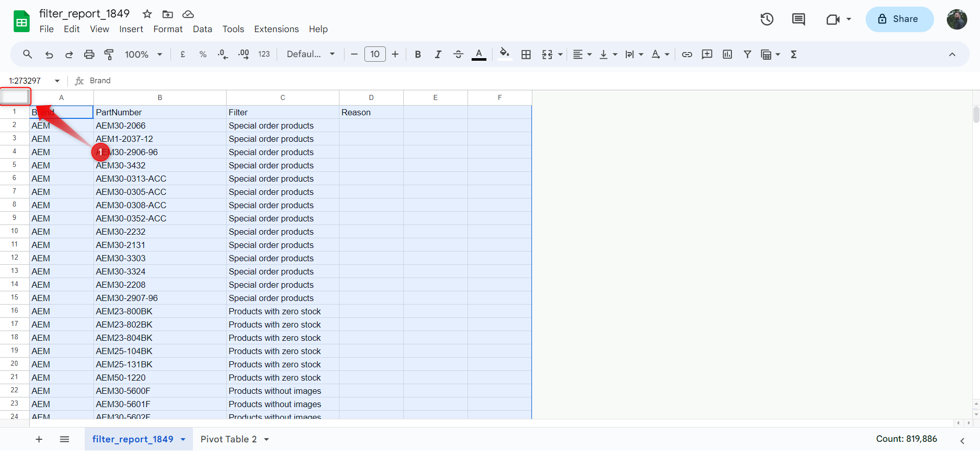
Task: Open the View menu
Action: (100, 29)
